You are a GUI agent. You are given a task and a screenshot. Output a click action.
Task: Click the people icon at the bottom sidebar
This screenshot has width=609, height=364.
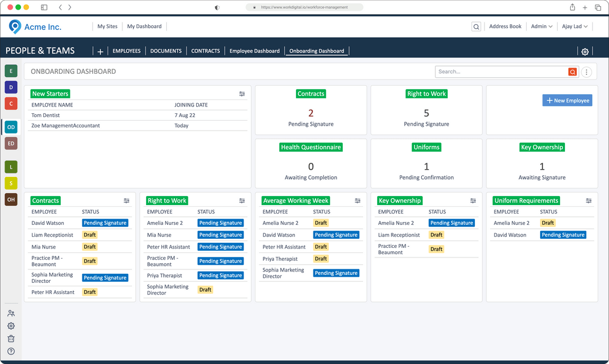pyautogui.click(x=11, y=313)
